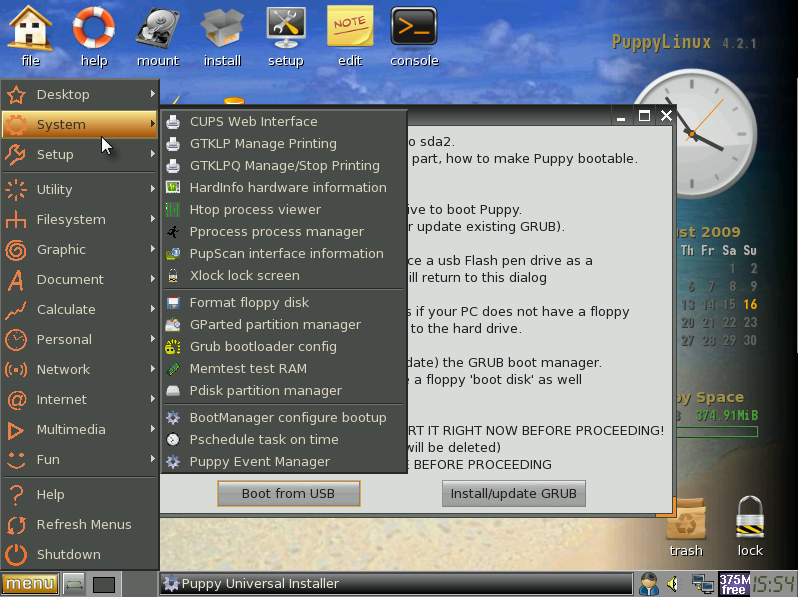Select Xlock lock screen
This screenshot has width=798, height=597.
click(x=284, y=275)
